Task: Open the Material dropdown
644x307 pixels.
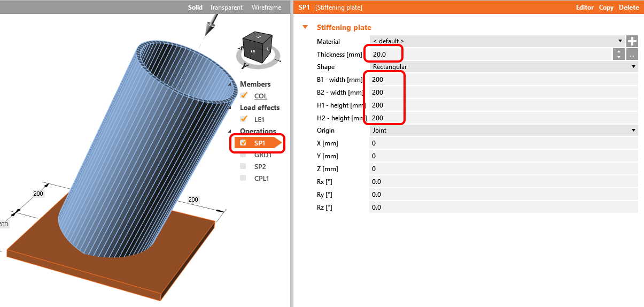Action: pos(497,41)
